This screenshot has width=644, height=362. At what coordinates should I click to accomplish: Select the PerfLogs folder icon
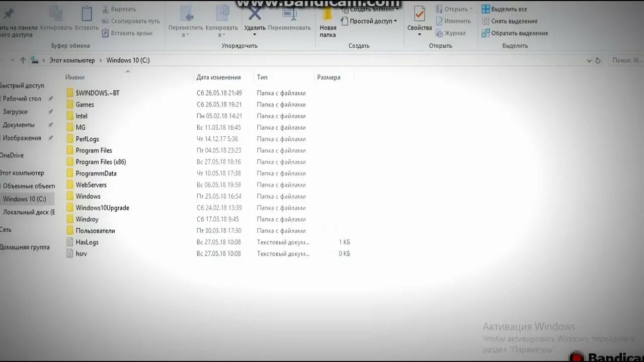(70, 139)
